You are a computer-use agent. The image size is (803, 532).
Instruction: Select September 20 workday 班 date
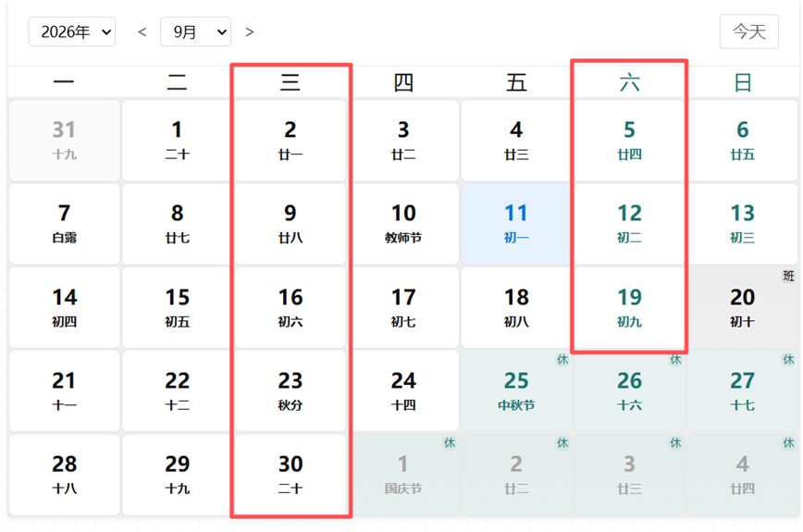(743, 308)
